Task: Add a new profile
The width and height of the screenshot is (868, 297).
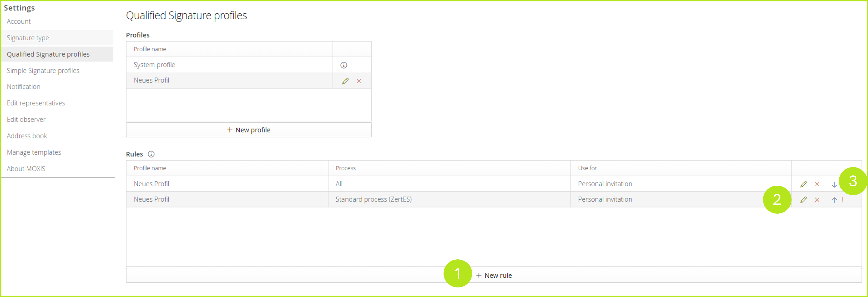Action: pos(249,130)
